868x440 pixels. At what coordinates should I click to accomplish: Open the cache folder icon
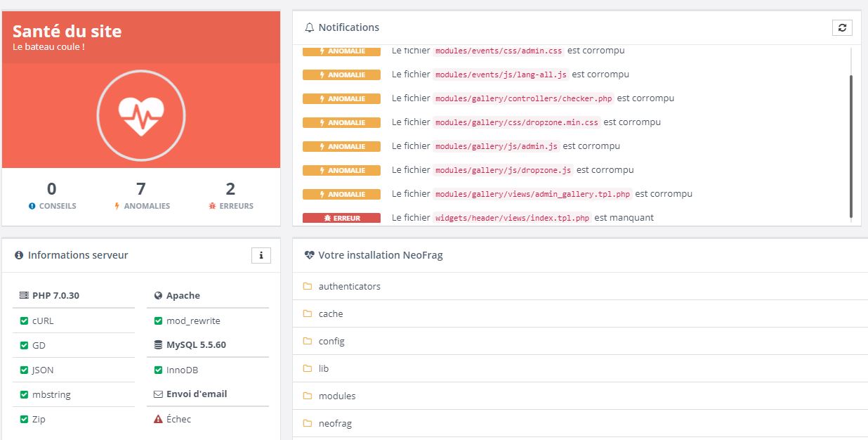pyautogui.click(x=307, y=313)
